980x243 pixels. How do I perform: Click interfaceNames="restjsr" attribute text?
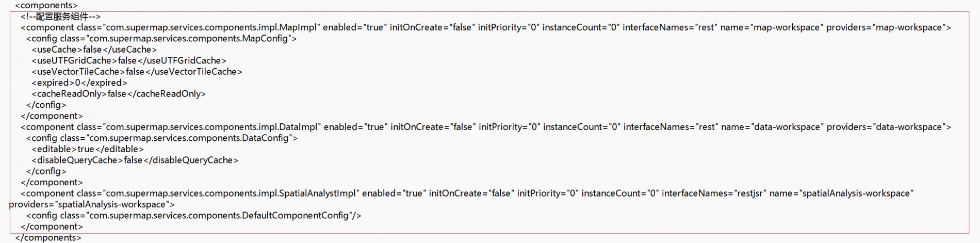714,193
